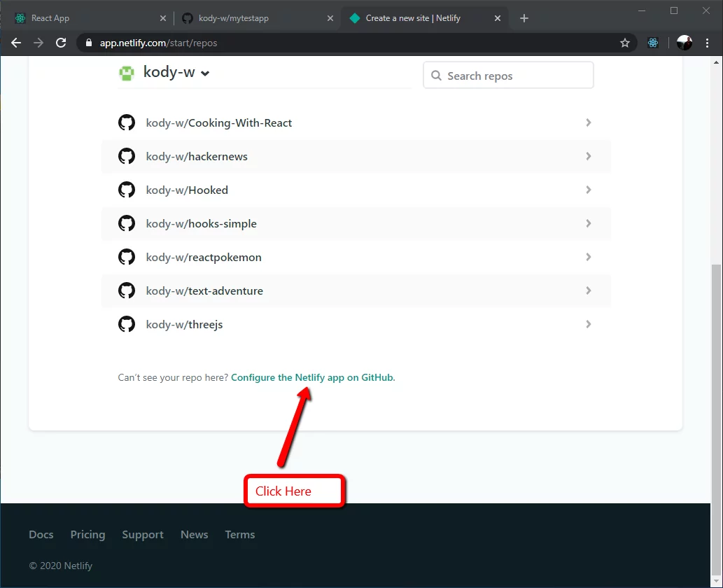Screen dimensions: 723x588
Task: Focus the Search repos field
Action: (x=508, y=75)
